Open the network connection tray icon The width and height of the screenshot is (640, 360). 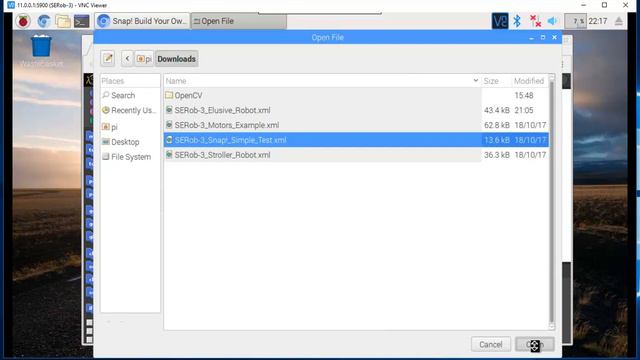point(535,21)
